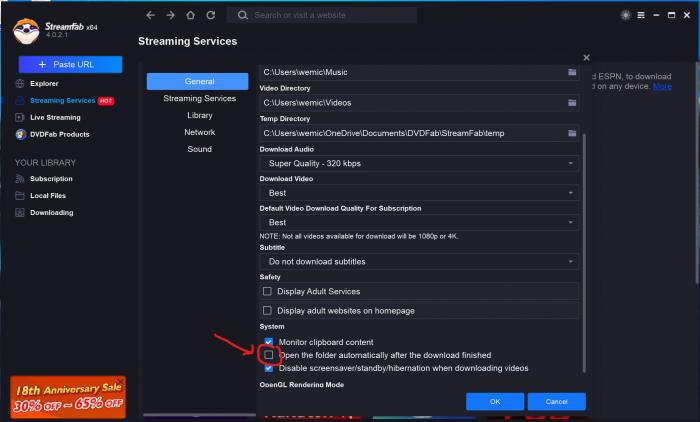Open Streaming Services in the sidebar
The image size is (700, 422).
[x=62, y=100]
